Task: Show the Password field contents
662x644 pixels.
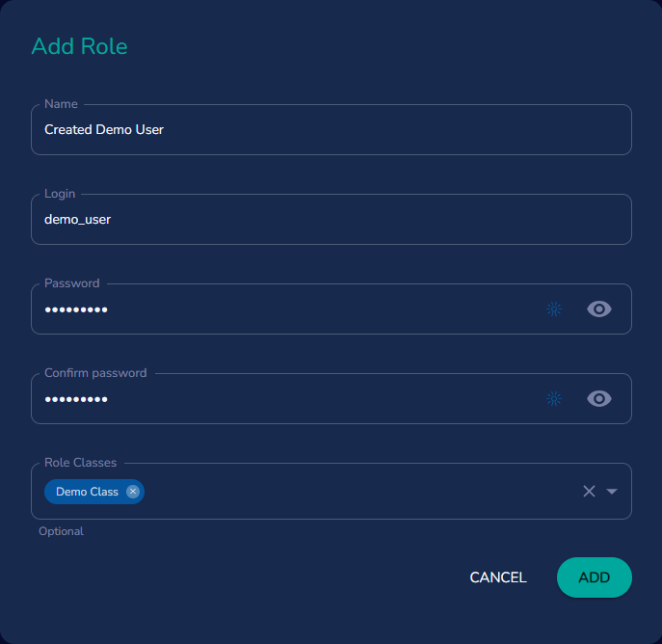Action: point(599,309)
